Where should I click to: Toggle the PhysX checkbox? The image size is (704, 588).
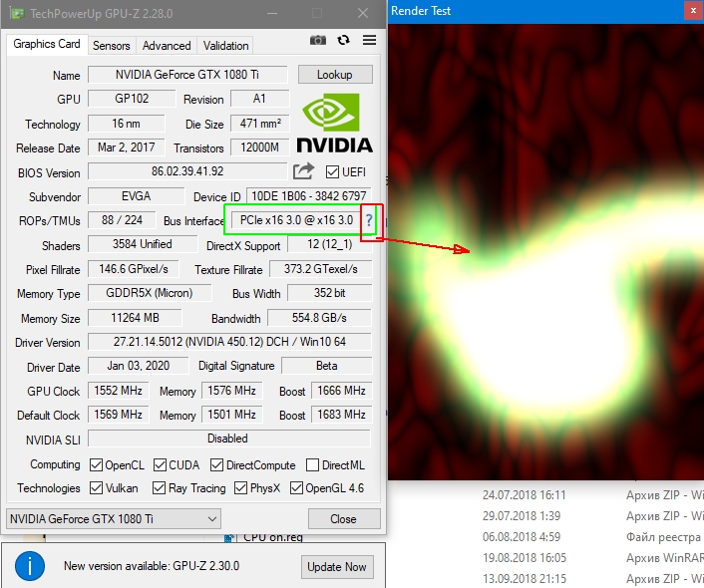pyautogui.click(x=240, y=488)
